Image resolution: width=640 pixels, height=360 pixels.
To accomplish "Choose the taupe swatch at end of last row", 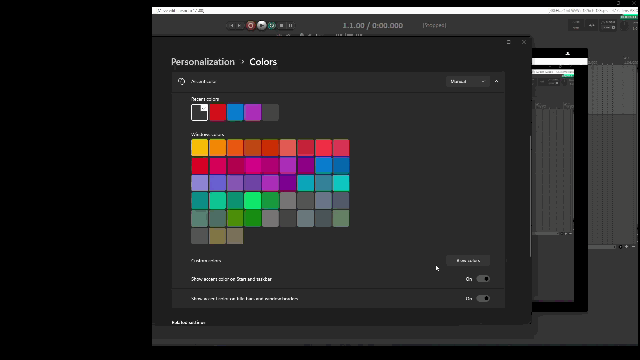I will point(235,236).
